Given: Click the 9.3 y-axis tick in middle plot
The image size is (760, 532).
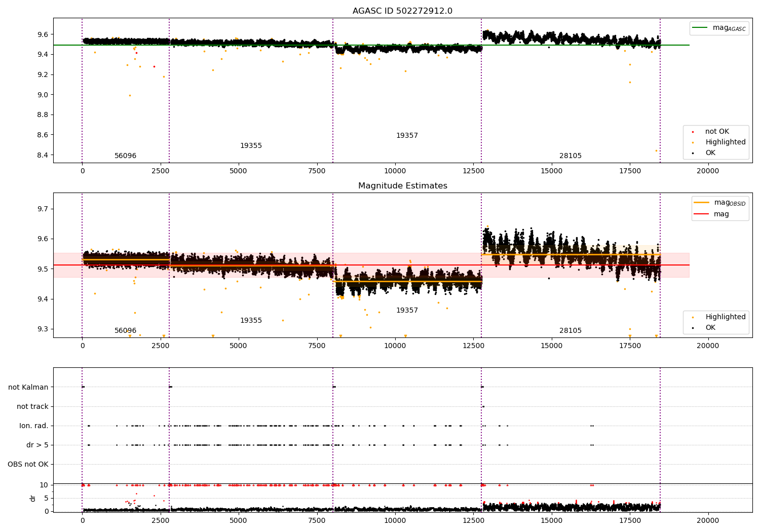Looking at the screenshot, I should pos(43,329).
